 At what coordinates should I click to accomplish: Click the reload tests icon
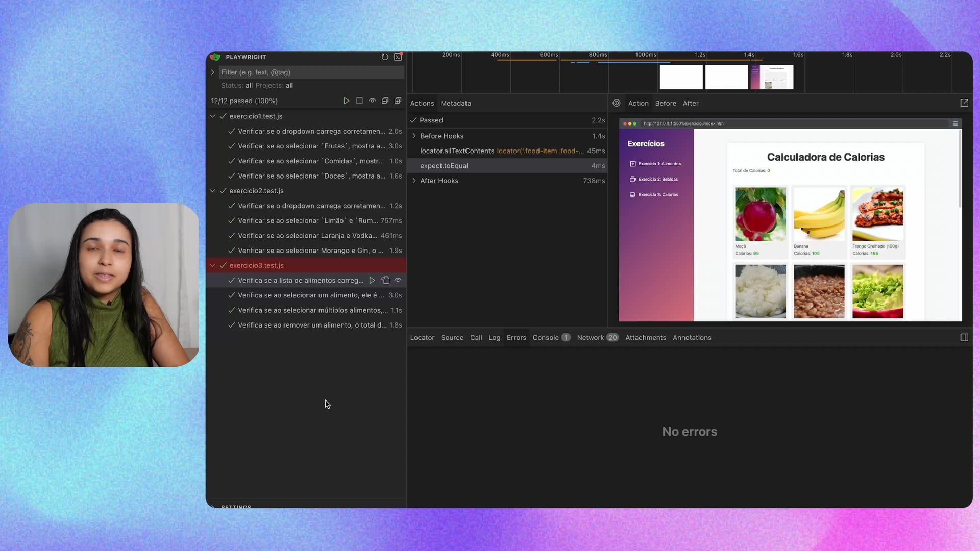tap(385, 57)
